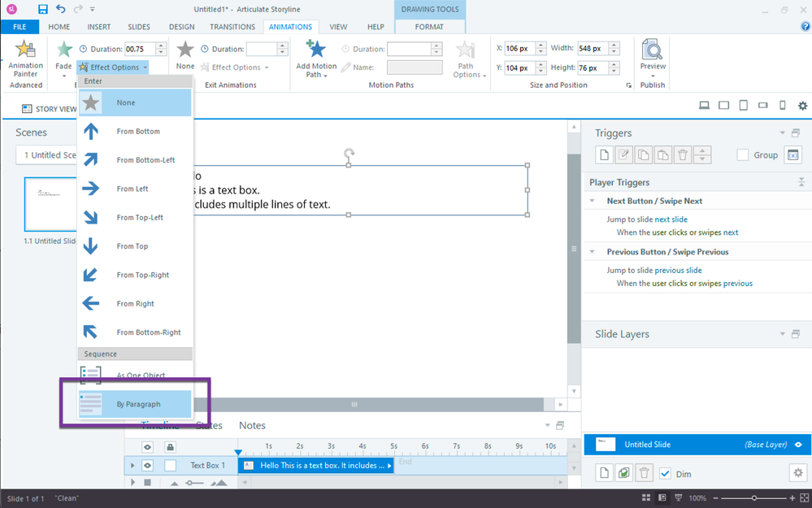This screenshot has width=812, height=508.
Task: Open Path Options
Action: pos(469,59)
